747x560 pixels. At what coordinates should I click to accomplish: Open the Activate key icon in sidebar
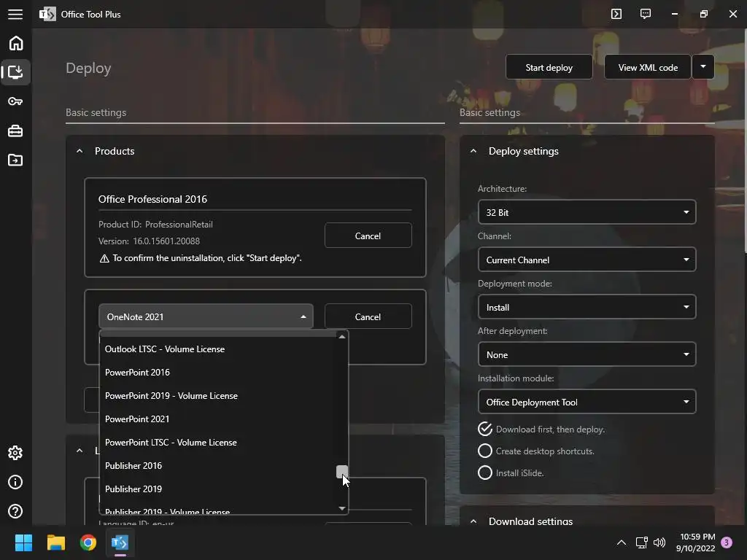15,101
